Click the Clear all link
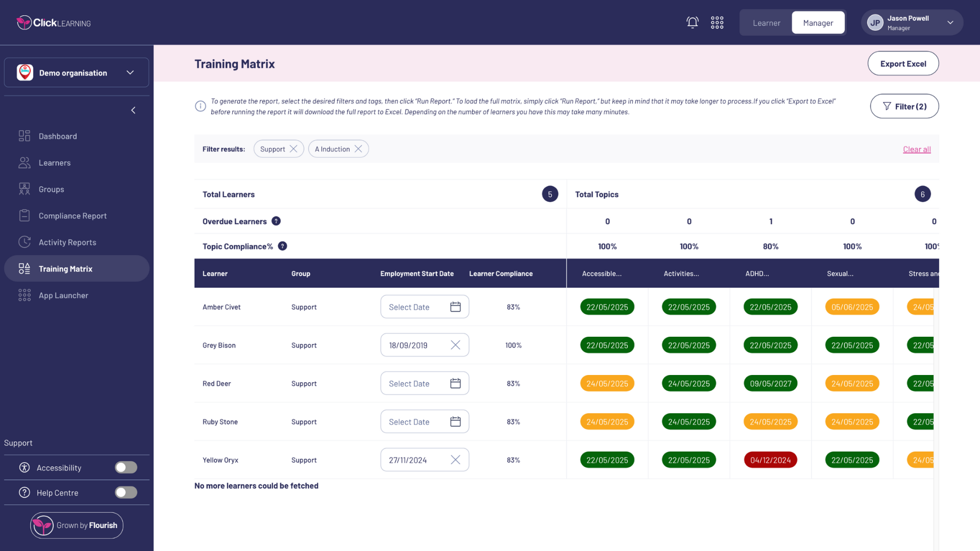Viewport: 980px width, 551px height. point(917,149)
